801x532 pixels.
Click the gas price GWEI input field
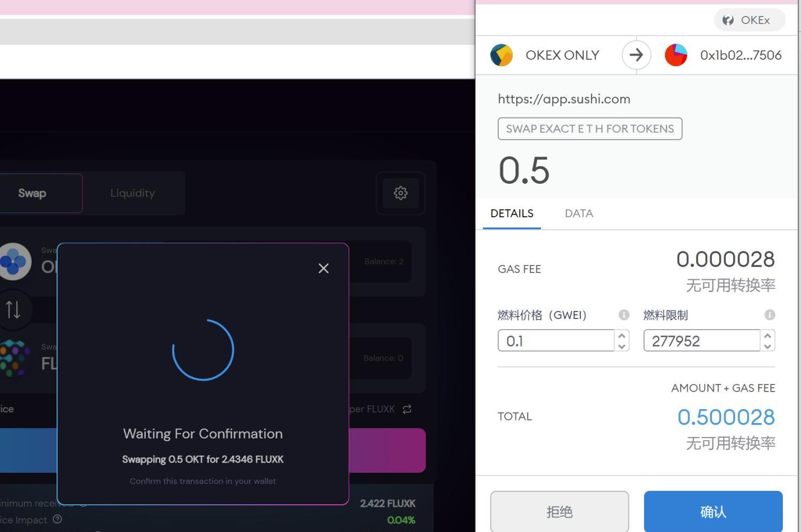point(555,341)
